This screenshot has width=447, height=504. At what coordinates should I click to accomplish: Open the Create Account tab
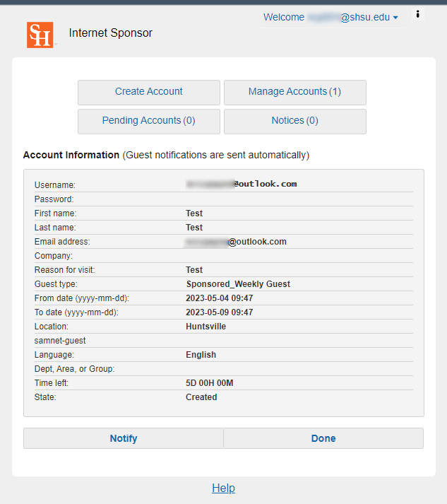[149, 92]
